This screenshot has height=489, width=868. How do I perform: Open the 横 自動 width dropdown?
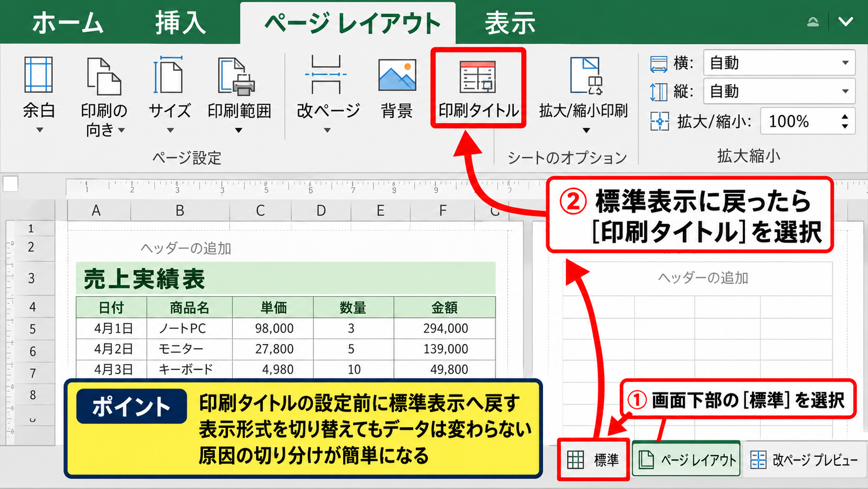[779, 63]
